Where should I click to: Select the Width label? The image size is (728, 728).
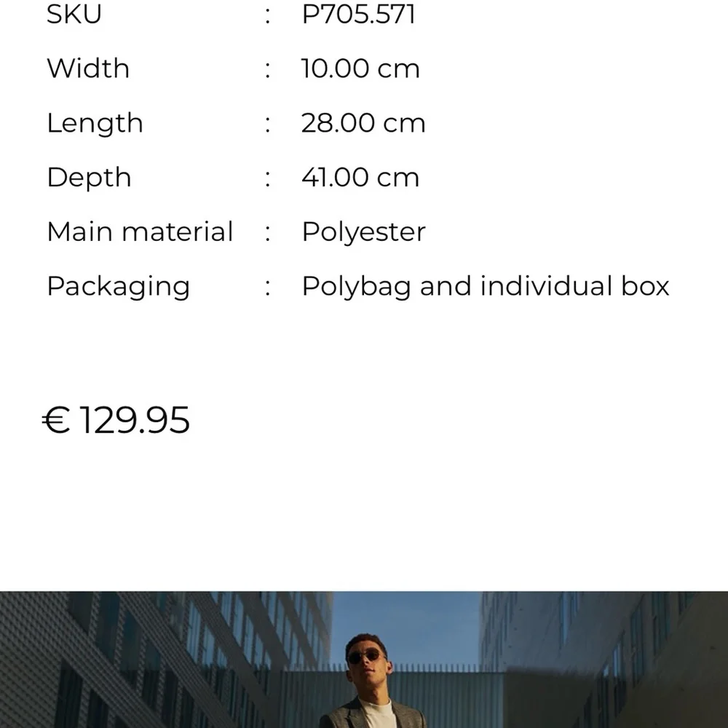pos(88,68)
